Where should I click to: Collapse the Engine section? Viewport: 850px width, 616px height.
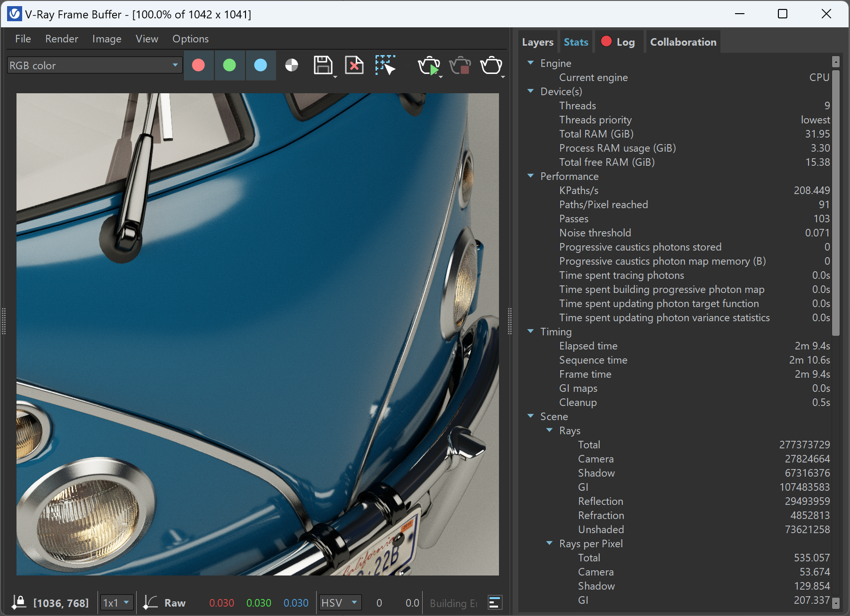[531, 63]
